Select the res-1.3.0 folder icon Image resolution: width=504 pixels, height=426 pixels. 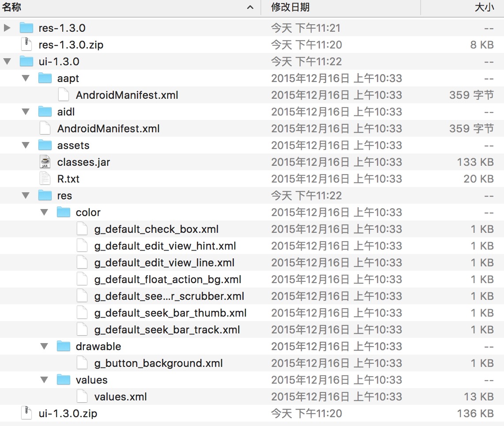pos(26,28)
